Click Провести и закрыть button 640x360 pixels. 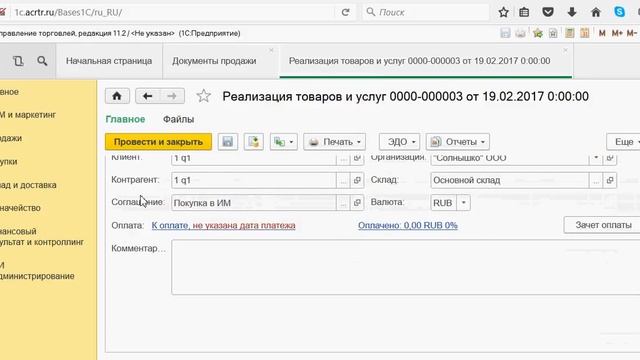pyautogui.click(x=158, y=142)
